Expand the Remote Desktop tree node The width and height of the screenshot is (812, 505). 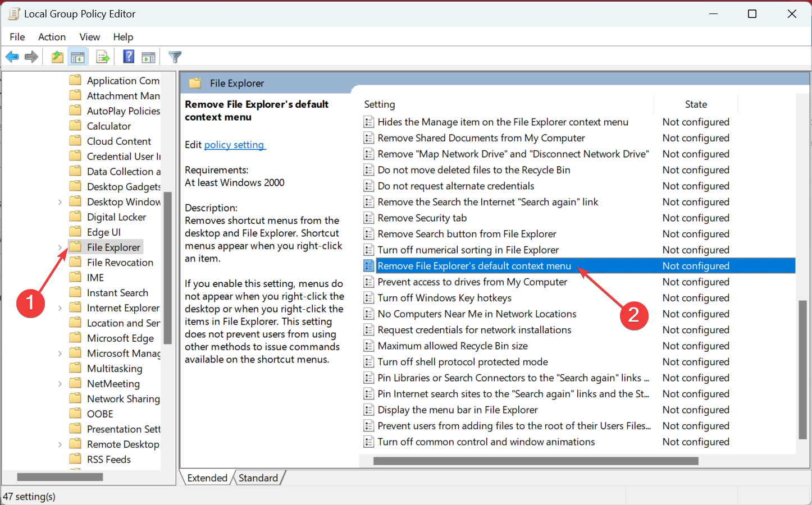point(60,444)
